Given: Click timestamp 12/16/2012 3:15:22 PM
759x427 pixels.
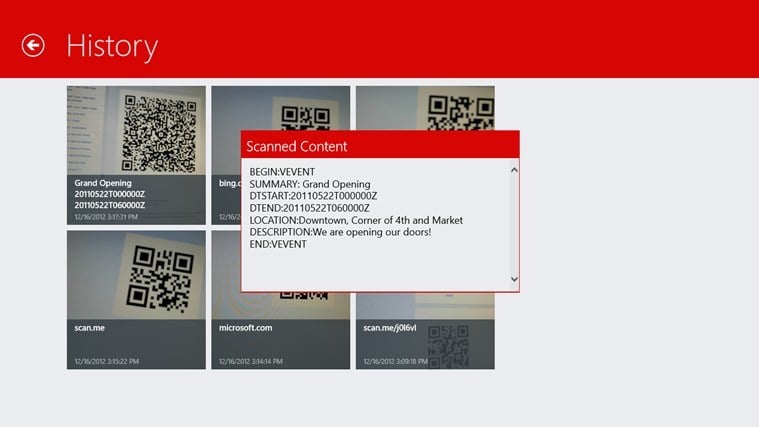Looking at the screenshot, I should [106, 361].
